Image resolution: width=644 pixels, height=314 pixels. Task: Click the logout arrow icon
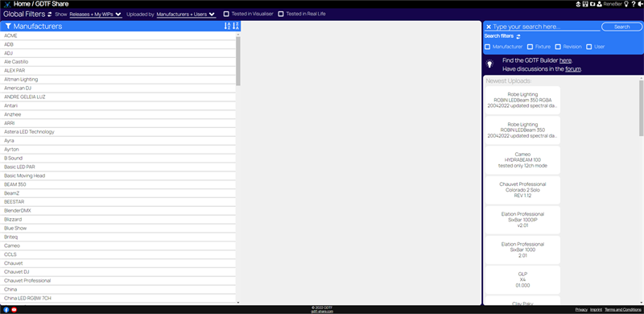coord(640,4)
